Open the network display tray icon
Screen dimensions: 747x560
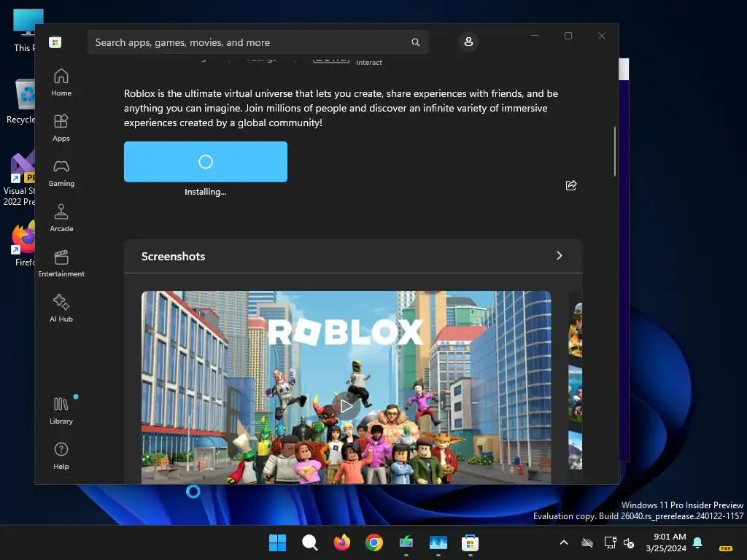point(611,542)
